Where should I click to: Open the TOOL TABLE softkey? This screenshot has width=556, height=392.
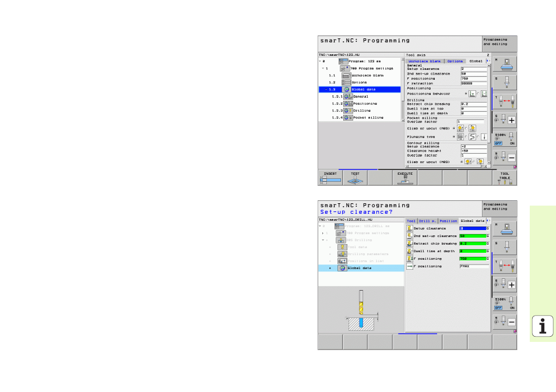click(504, 178)
